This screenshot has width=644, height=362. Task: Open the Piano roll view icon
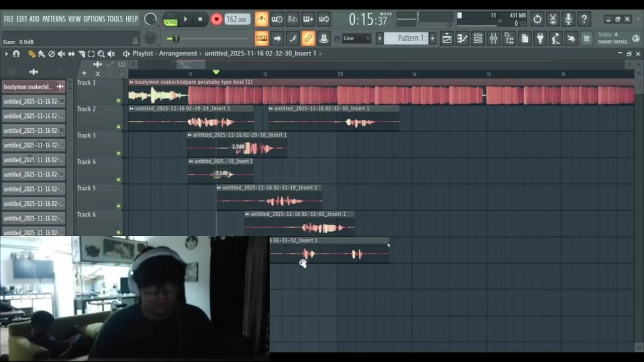[x=462, y=38]
